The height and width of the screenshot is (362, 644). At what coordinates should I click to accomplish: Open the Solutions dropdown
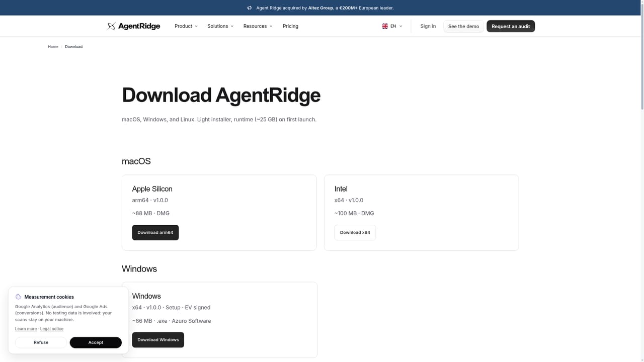[220, 26]
